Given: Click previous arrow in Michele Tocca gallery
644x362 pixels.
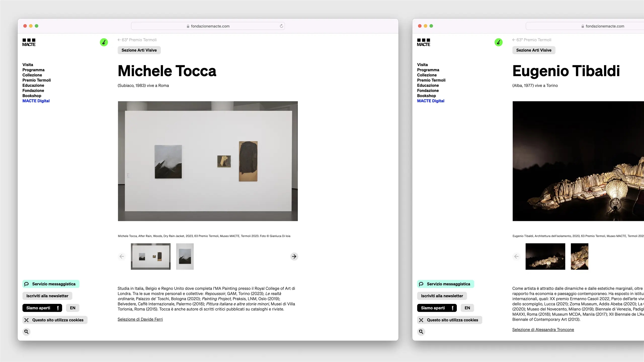Looking at the screenshot, I should [122, 256].
